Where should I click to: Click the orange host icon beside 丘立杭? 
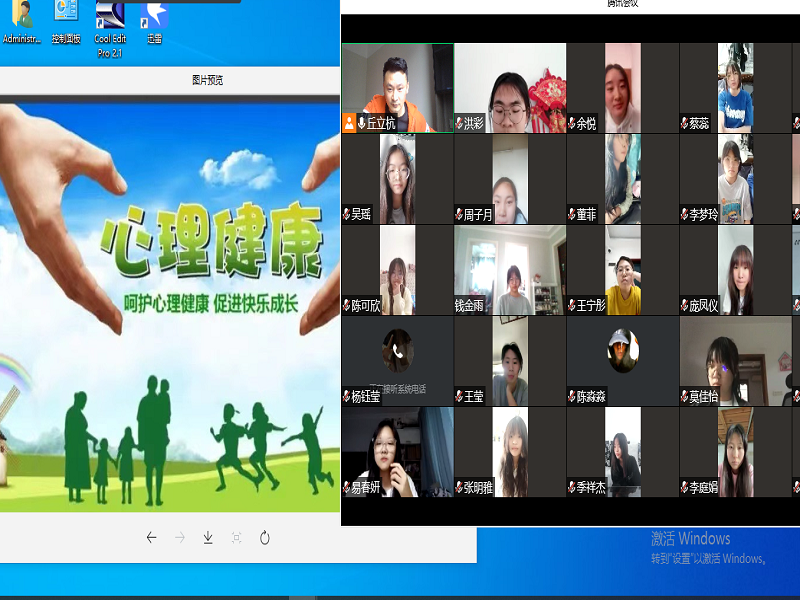point(349,124)
